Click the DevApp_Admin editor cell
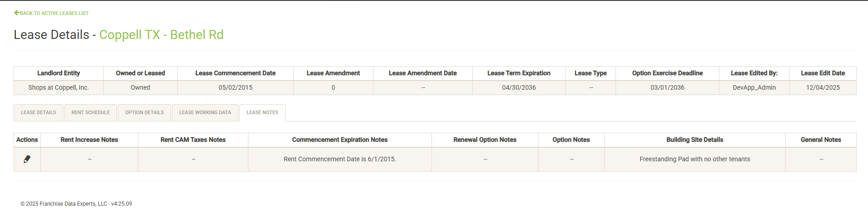The height and width of the screenshot is (212, 868). (754, 87)
